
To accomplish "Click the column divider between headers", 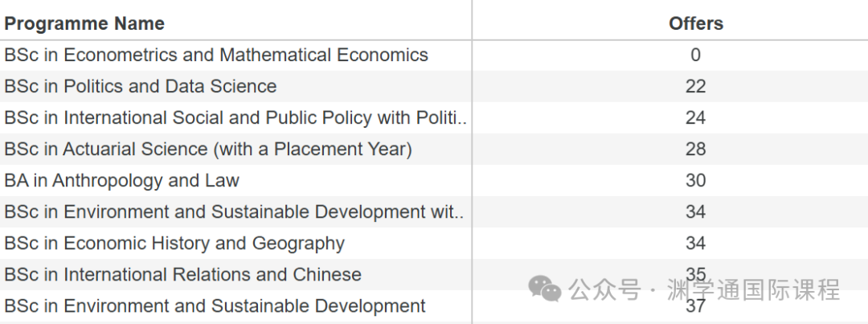I will (472, 20).
